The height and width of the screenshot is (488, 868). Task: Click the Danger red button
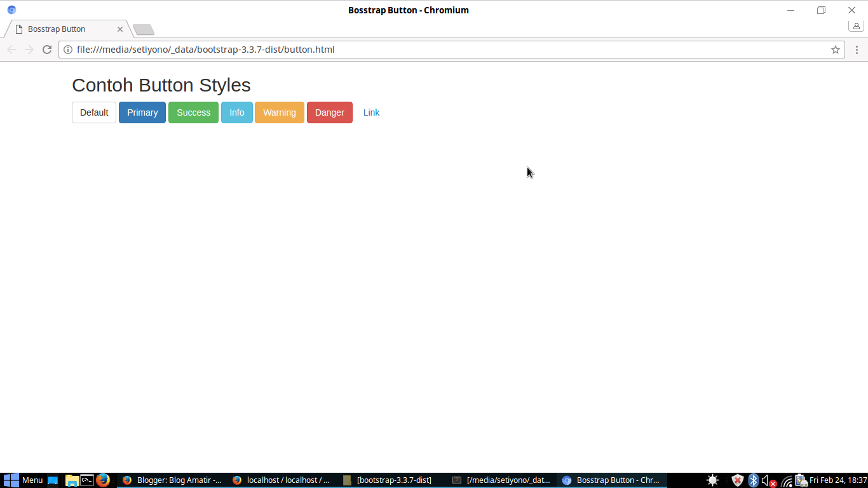tap(329, 112)
